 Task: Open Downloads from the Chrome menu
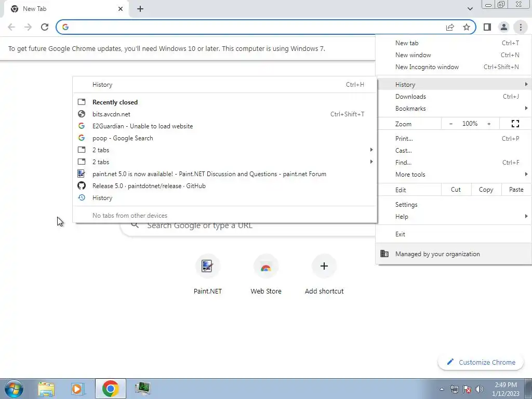point(454,96)
